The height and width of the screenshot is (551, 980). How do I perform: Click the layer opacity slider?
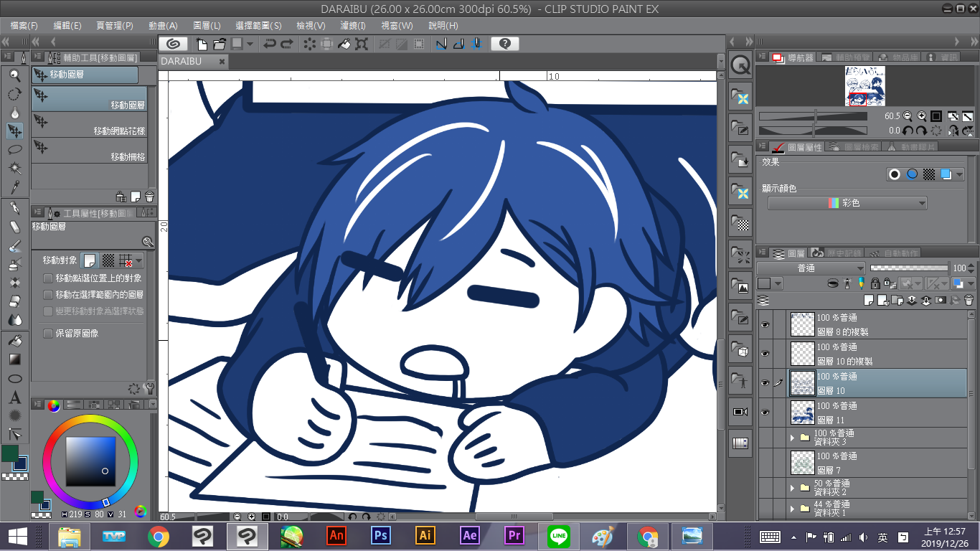click(x=909, y=268)
